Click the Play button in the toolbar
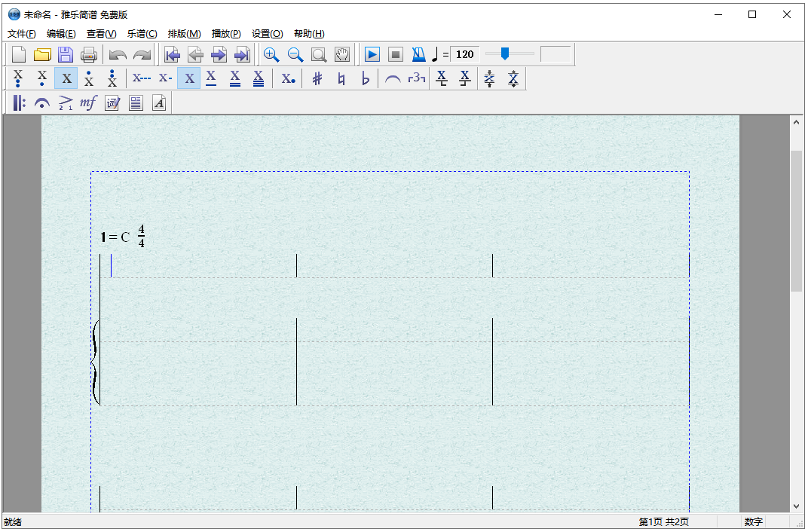The image size is (808, 532). pyautogui.click(x=372, y=54)
